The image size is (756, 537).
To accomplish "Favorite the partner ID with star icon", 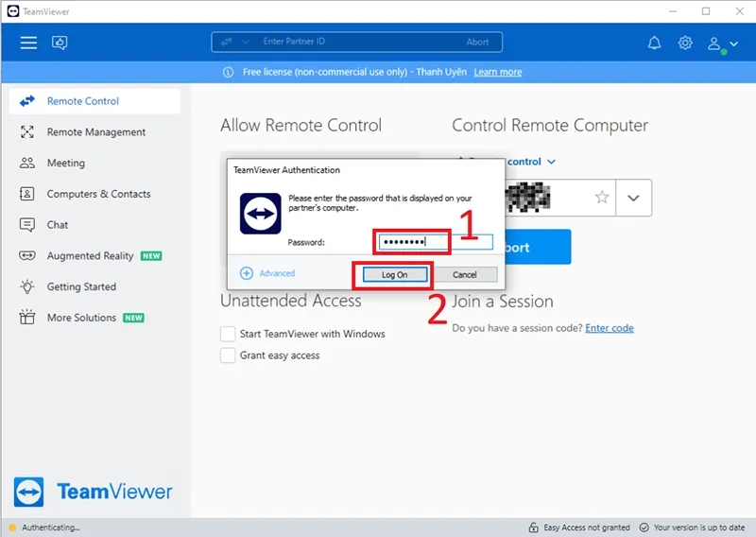I will [x=602, y=197].
